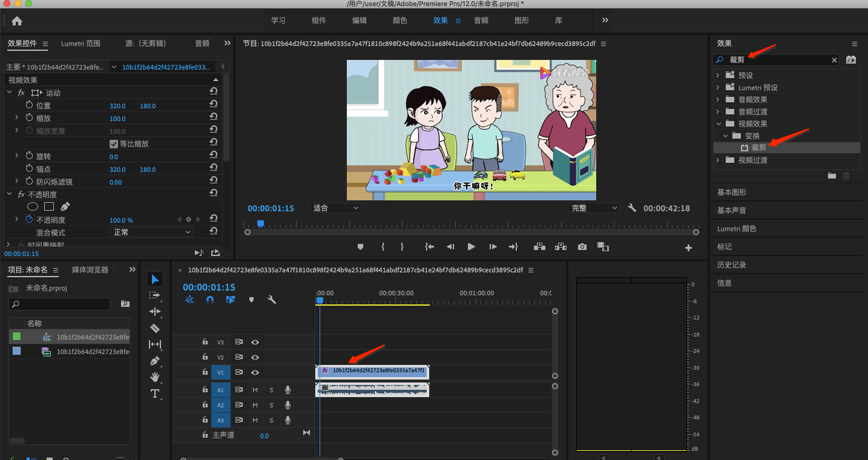Screen dimensions: 868x460
Task: Toggle V2 track visibility eye
Action: tap(255, 357)
